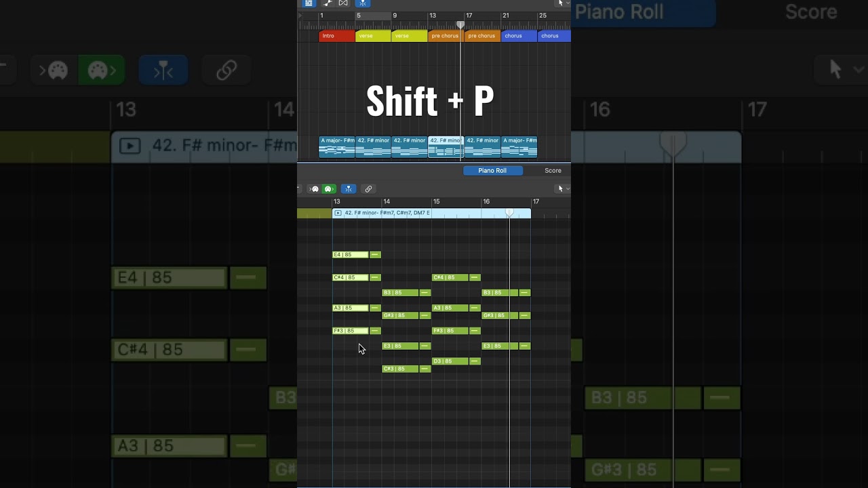Click bar 21 in the tracks ruler

(505, 16)
